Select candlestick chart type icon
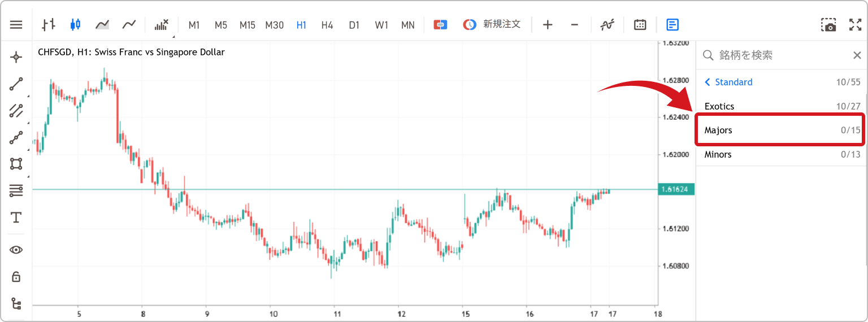 pyautogui.click(x=75, y=25)
